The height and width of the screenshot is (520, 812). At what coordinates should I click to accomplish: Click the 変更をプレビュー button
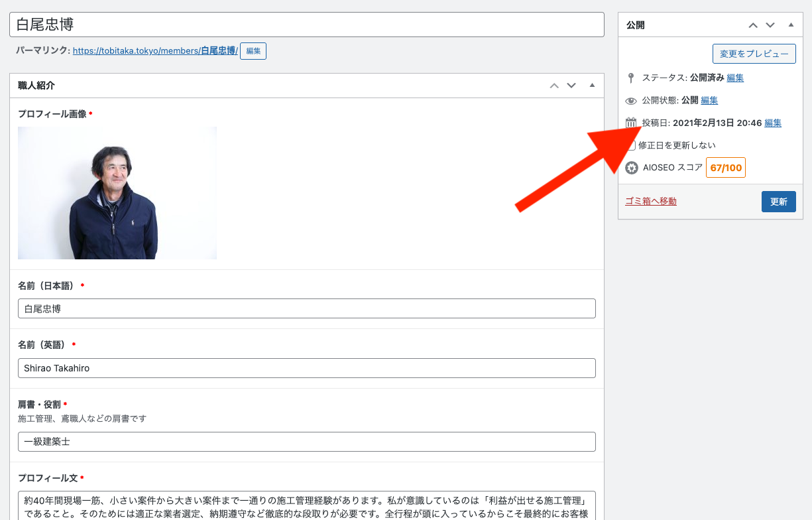[x=754, y=54]
